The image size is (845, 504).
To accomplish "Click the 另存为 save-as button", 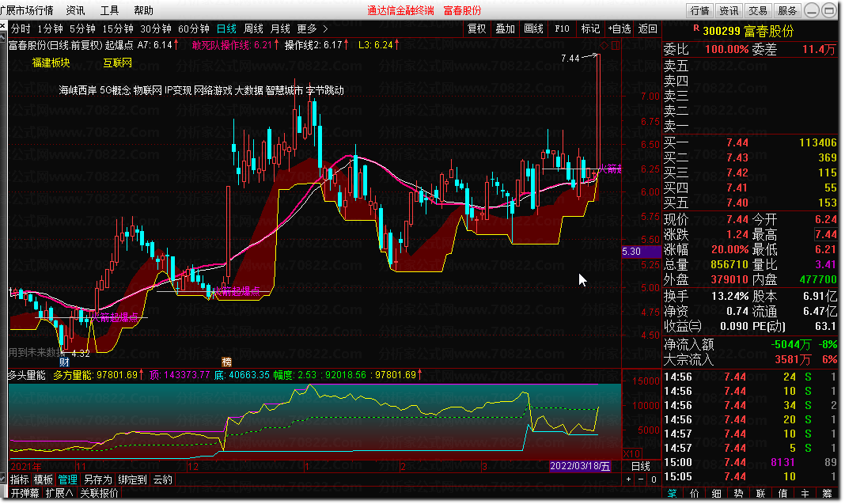I will [x=97, y=479].
